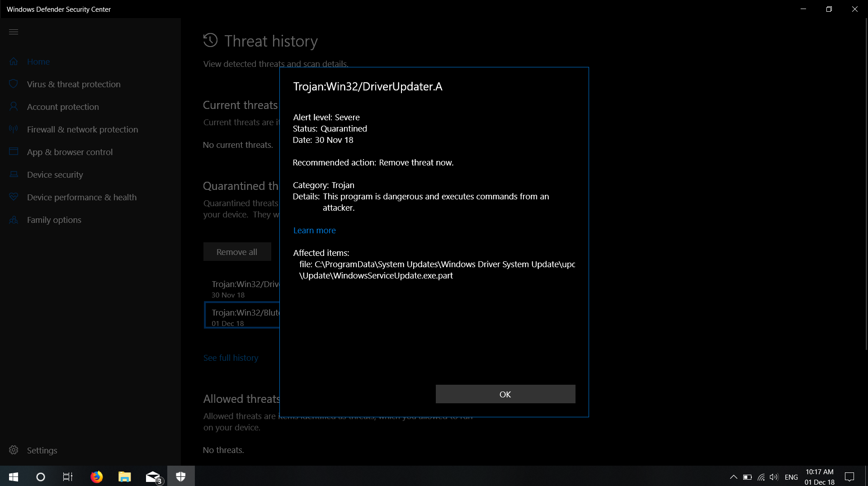Open the hamburger navigation menu
868x486 pixels.
pos(14,32)
